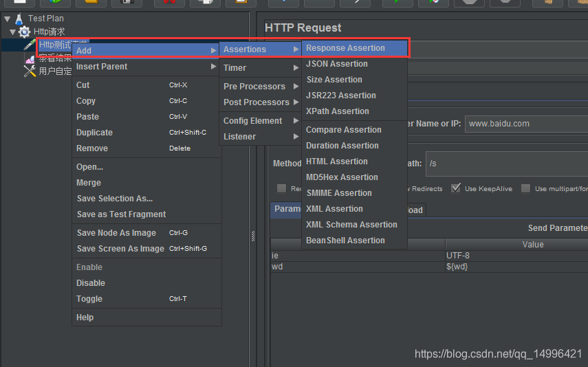Select Save Node As Image
588x367 pixels.
click(x=146, y=233)
